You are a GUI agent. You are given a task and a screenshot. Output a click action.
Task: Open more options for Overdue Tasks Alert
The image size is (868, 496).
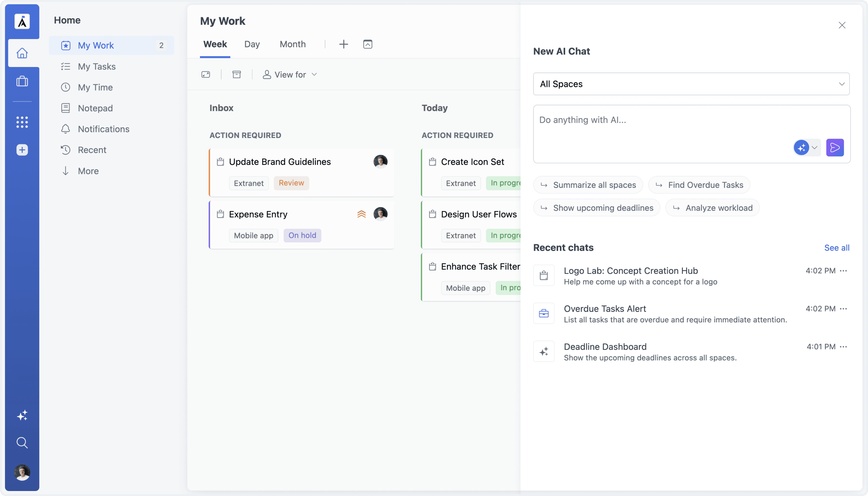point(843,309)
